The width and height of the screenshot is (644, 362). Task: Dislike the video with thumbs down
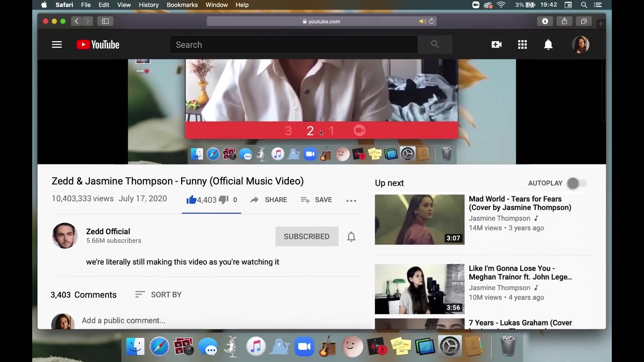224,200
